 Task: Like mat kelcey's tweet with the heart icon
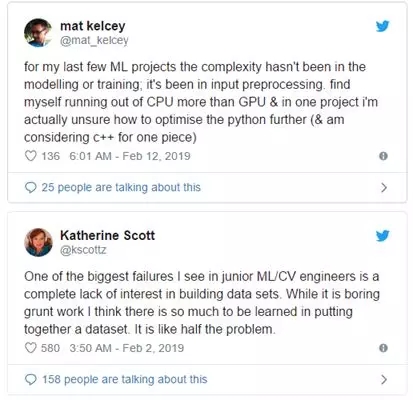point(31,156)
